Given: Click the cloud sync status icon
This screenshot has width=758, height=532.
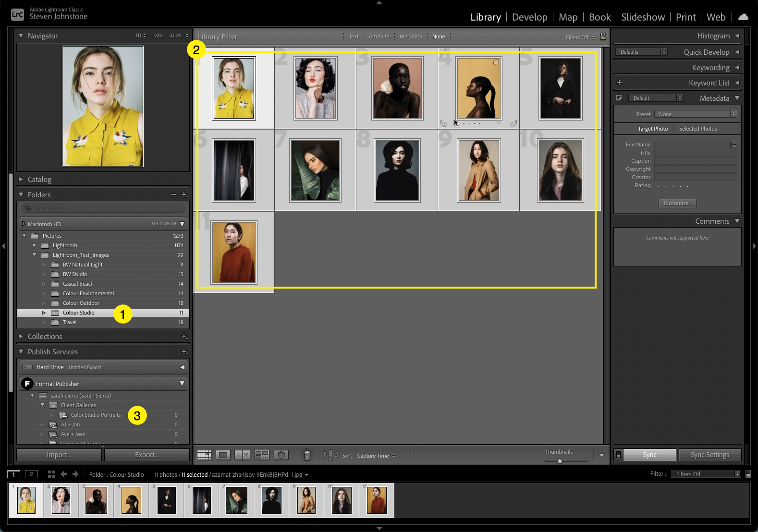Looking at the screenshot, I should tap(743, 17).
